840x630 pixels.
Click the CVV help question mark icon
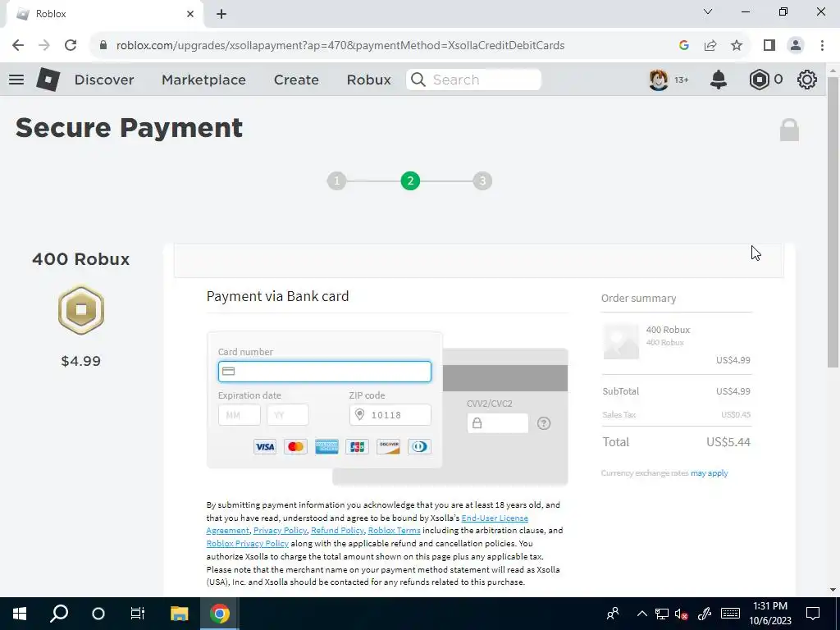[x=544, y=423]
